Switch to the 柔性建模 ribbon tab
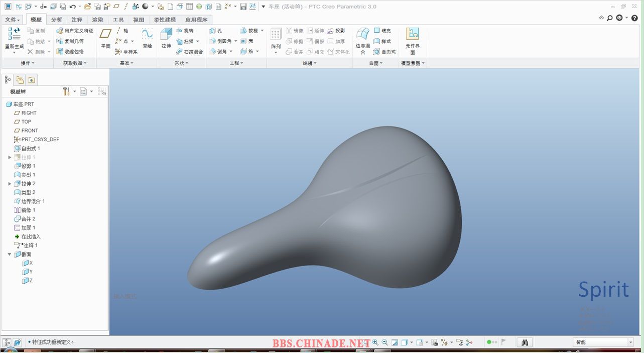Viewport: 644px width, 353px height. point(165,20)
